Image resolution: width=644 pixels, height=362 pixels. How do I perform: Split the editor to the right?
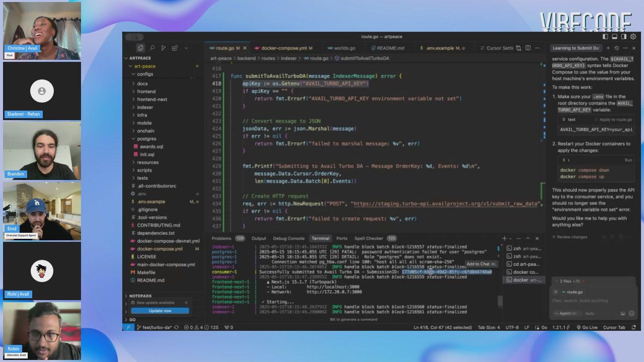[x=528, y=48]
